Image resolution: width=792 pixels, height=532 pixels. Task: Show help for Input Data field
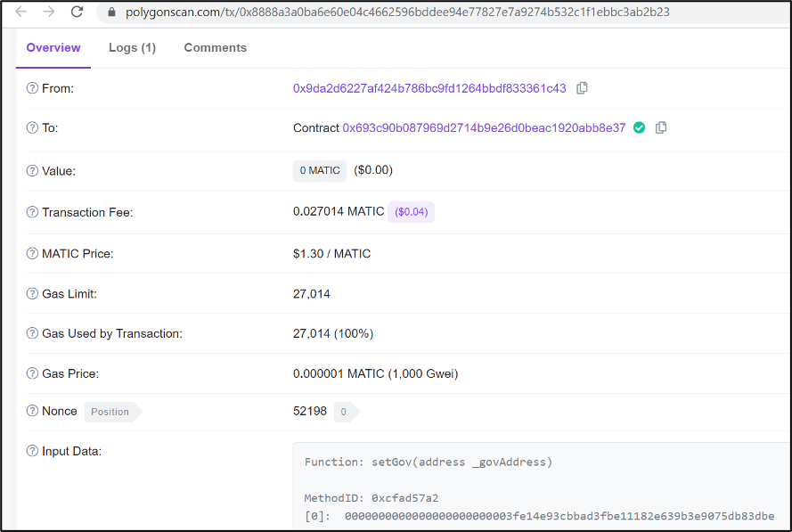click(x=32, y=451)
